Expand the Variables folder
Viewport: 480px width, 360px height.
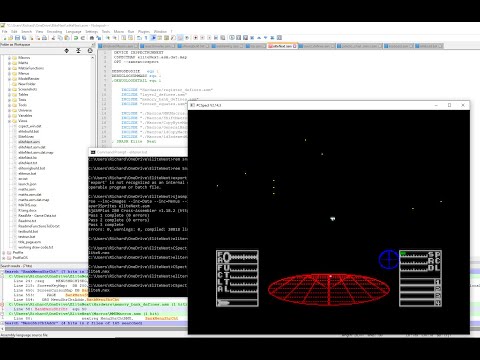click(x=9, y=116)
